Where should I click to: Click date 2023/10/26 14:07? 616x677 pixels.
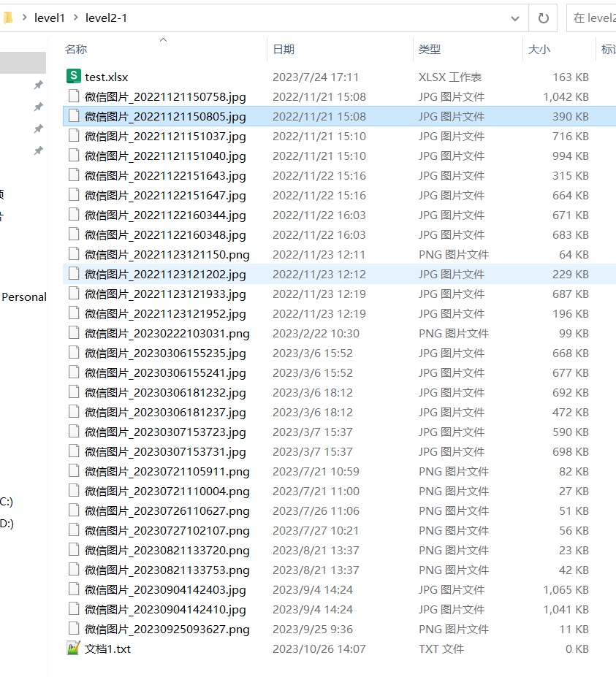(x=319, y=649)
